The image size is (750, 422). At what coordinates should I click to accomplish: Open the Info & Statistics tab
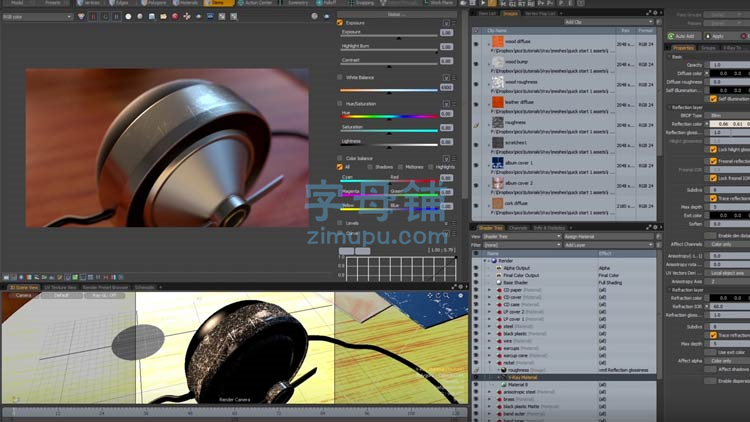pos(549,228)
